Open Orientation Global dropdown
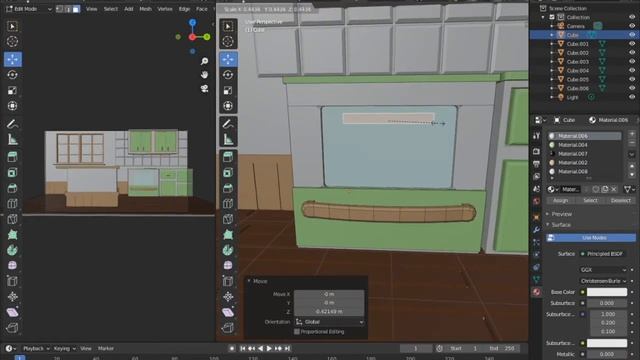The width and height of the screenshot is (640, 360). click(x=329, y=322)
